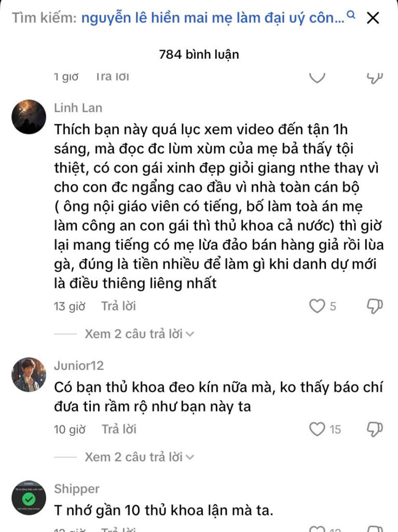Viewport: 398px width, 532px height.
Task: Expand 2 replies under Junior12's comment
Action: 140,457
